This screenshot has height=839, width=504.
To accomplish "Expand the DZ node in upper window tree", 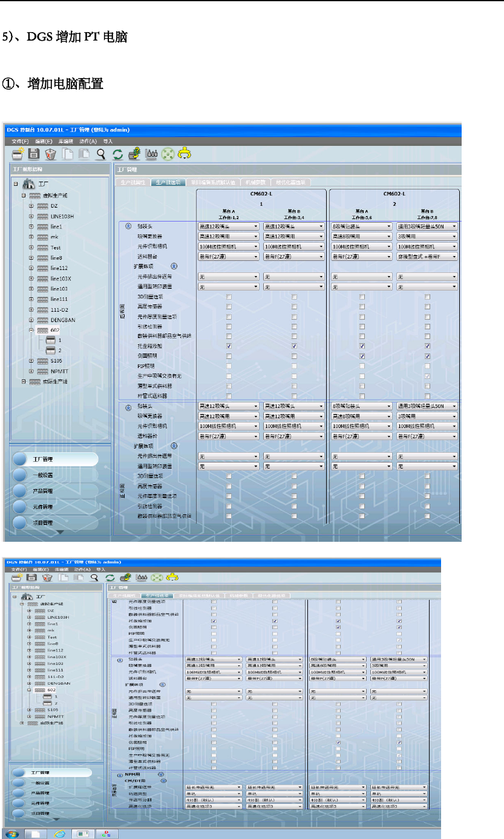I will [31, 206].
